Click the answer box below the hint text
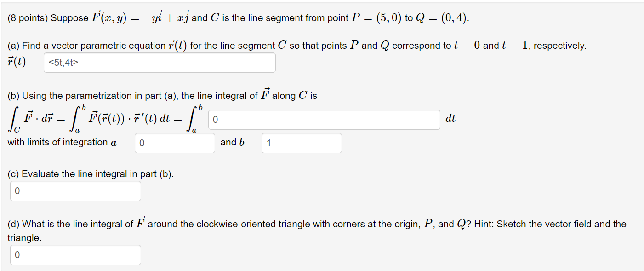 [75, 254]
